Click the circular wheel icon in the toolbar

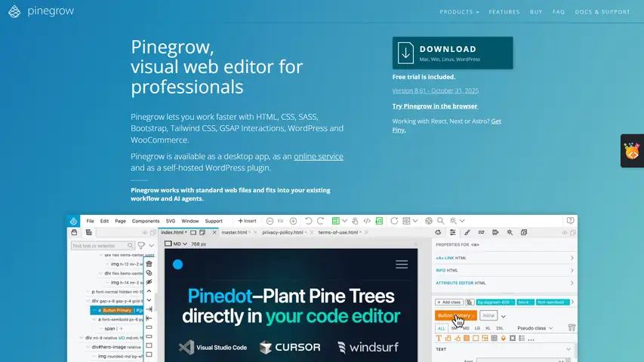429,221
